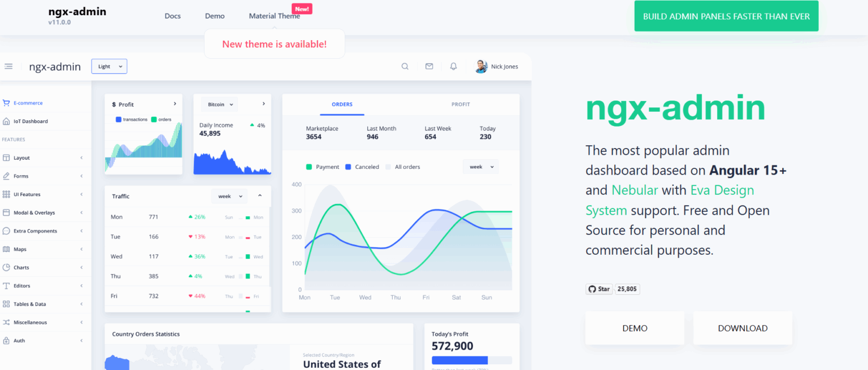Screen dimensions: 868x370
Task: Click the search magnifier icon
Action: pos(405,66)
